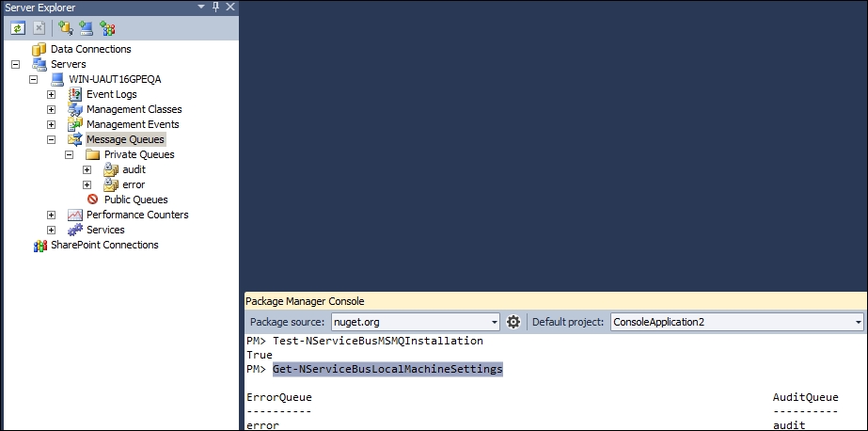Select the Public Queues label

[136, 200]
